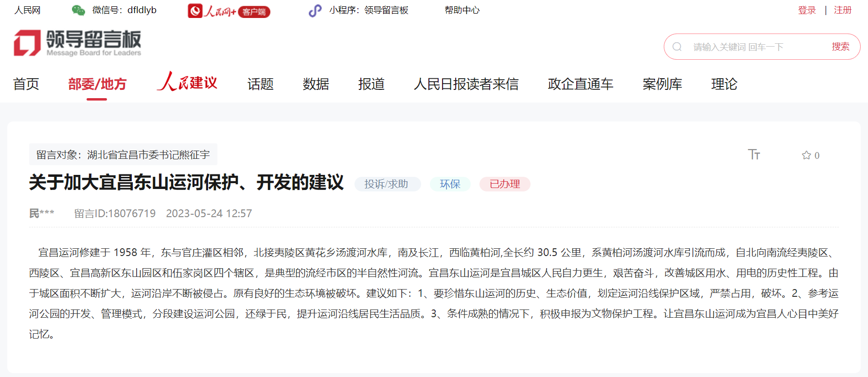Click 留言对象 湖北省宜昌市委书记熊征宇 label
The height and width of the screenshot is (377, 868).
[x=123, y=154]
